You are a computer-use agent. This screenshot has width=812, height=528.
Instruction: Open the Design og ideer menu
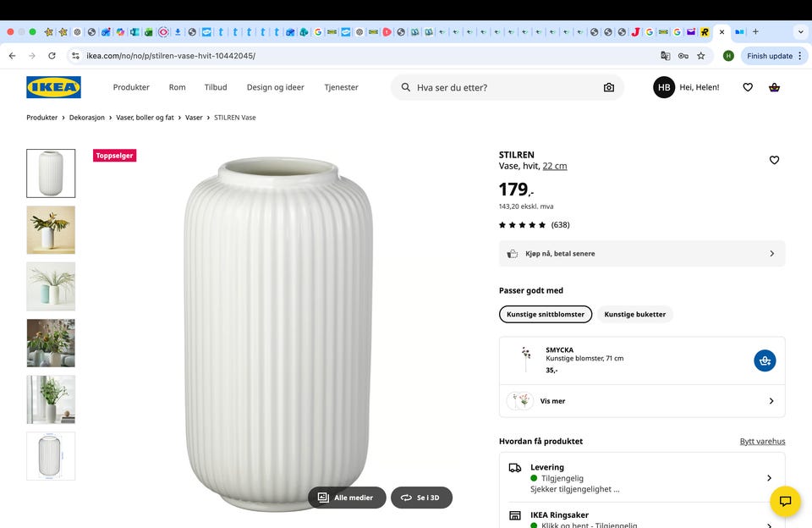(x=276, y=87)
